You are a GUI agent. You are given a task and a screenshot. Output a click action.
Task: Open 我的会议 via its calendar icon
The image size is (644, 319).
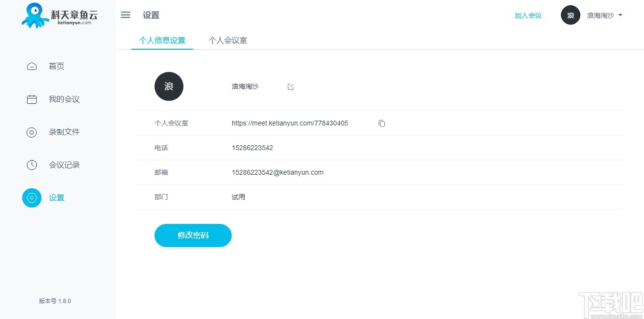(31, 99)
